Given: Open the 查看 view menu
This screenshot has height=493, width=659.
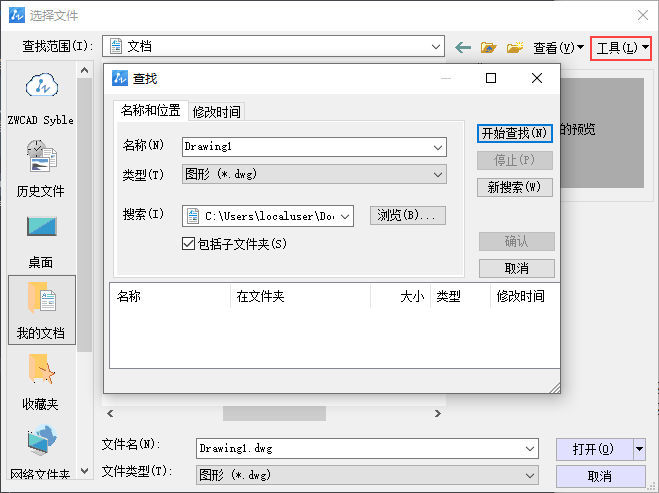Looking at the screenshot, I should (x=558, y=47).
